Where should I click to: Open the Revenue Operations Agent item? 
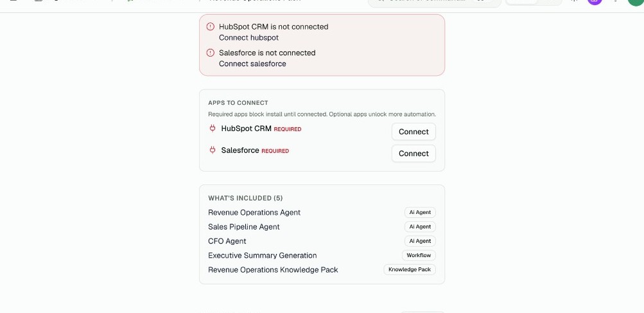[254, 212]
